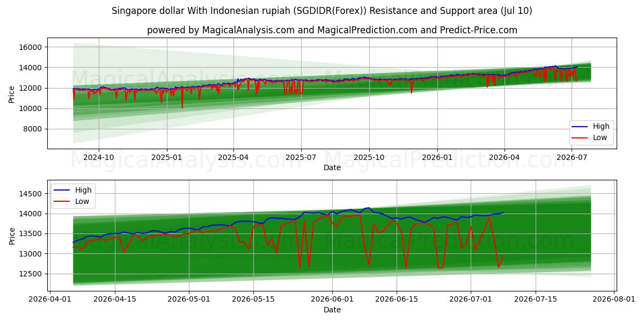Click the 2026-08-01 date tick label

614,299
